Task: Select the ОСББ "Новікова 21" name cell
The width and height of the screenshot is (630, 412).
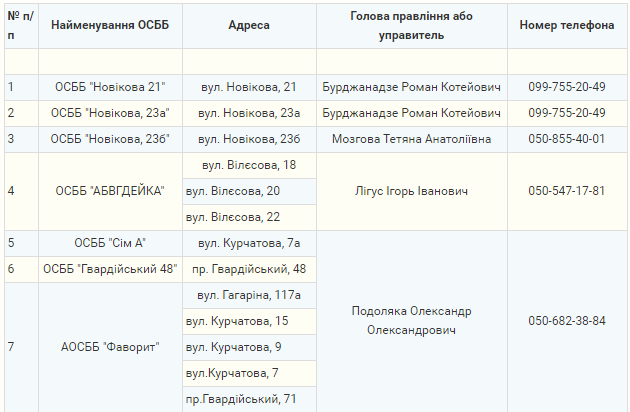Action: (x=110, y=87)
